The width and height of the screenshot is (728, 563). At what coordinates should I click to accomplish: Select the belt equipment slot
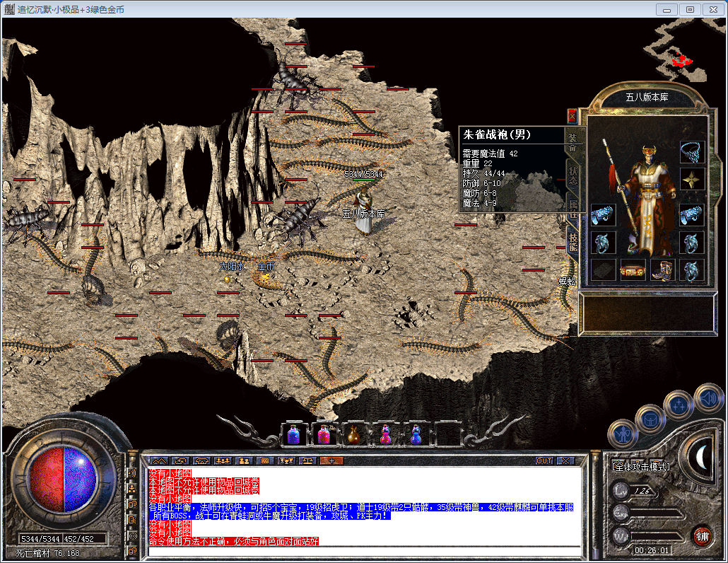tap(633, 270)
